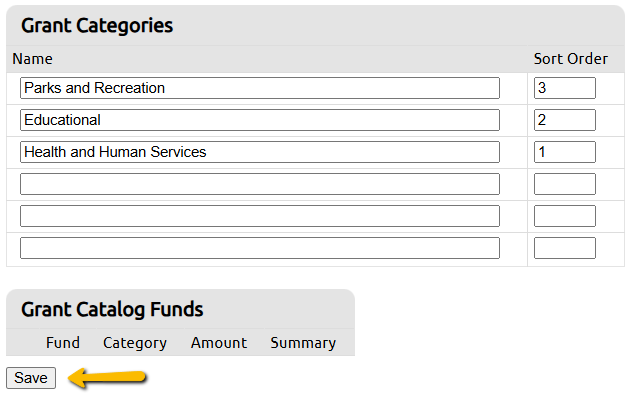
Task: Click the Sort Order column header
Action: [x=571, y=59]
